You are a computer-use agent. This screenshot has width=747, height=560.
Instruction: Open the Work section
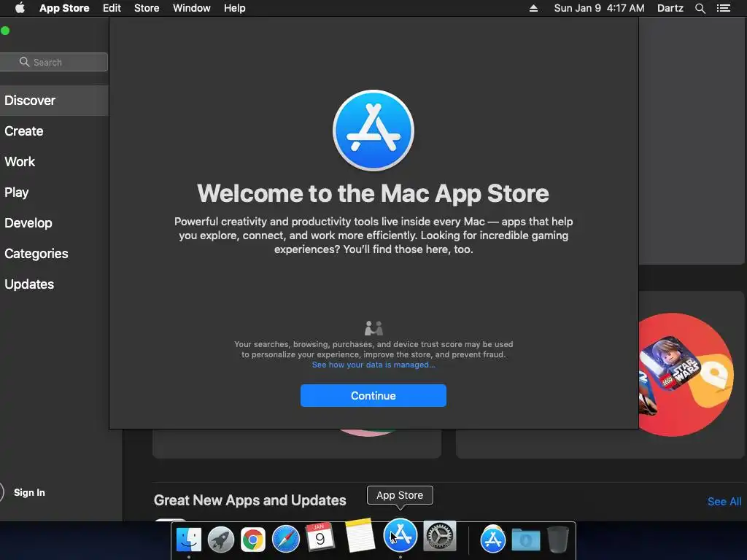(20, 161)
